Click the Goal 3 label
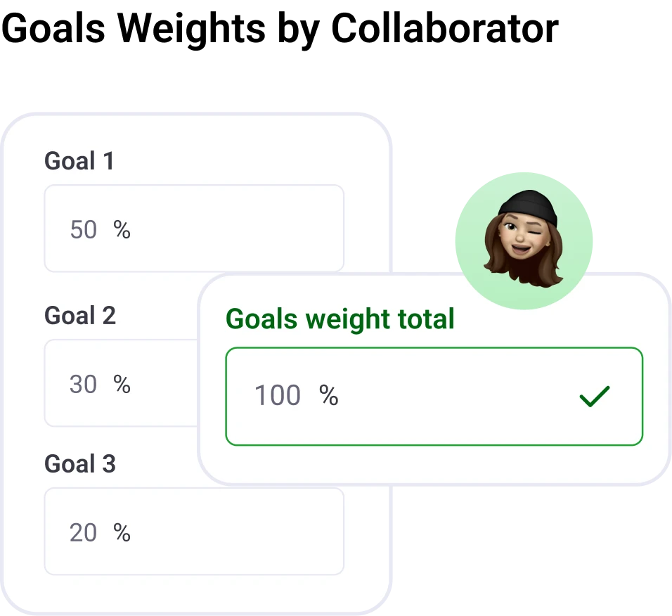Viewport: 672px width, 616px height. pyautogui.click(x=79, y=464)
